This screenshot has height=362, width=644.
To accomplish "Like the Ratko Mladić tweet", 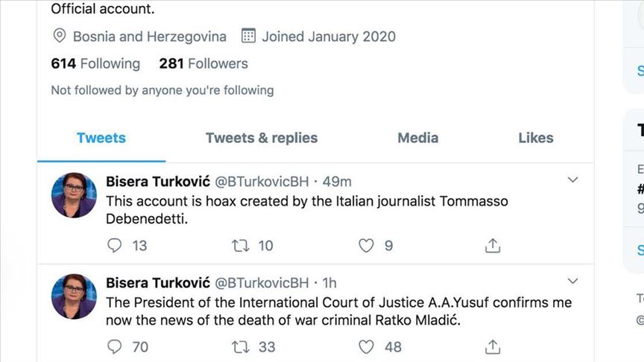I will (366, 347).
